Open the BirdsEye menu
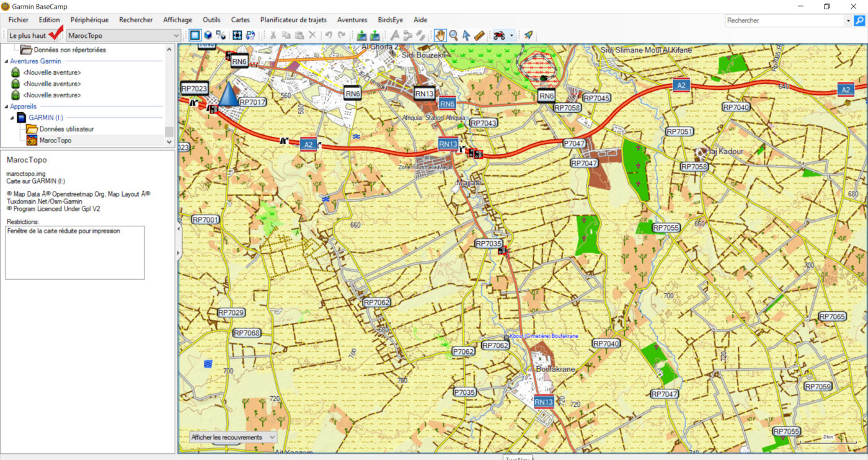 [391, 20]
